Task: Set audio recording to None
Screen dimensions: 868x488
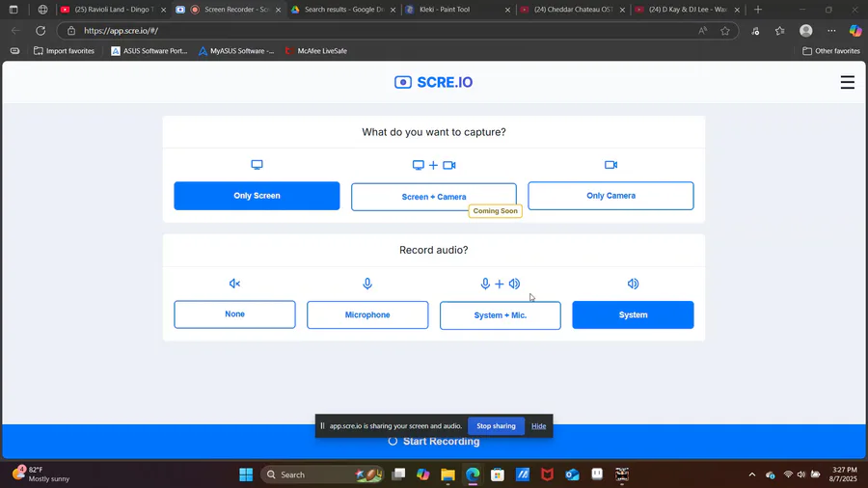Action: 234,314
